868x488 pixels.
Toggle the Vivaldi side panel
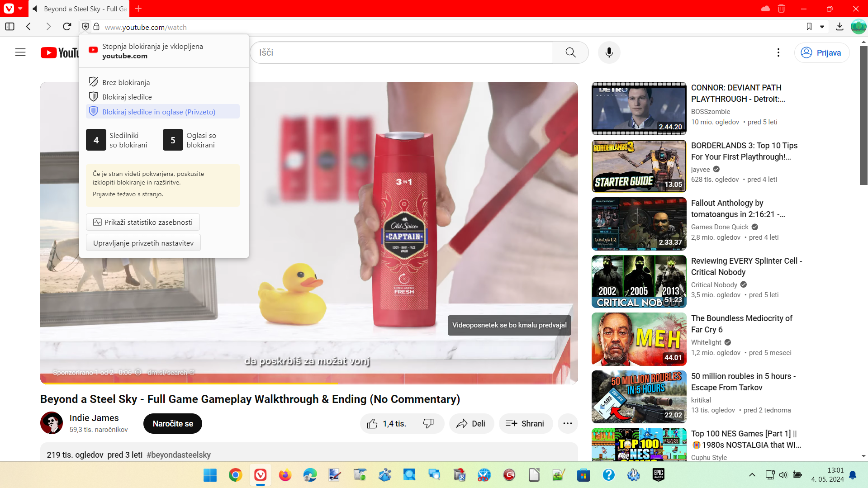[9, 27]
